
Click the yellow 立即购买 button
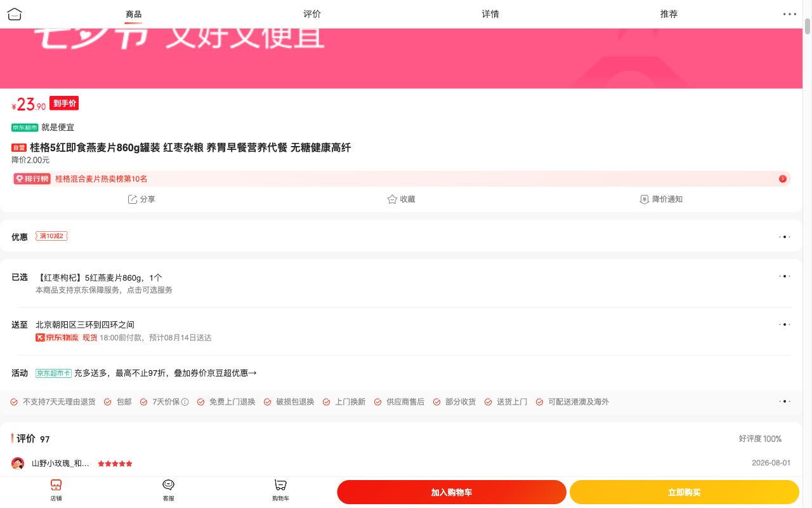[x=684, y=492]
